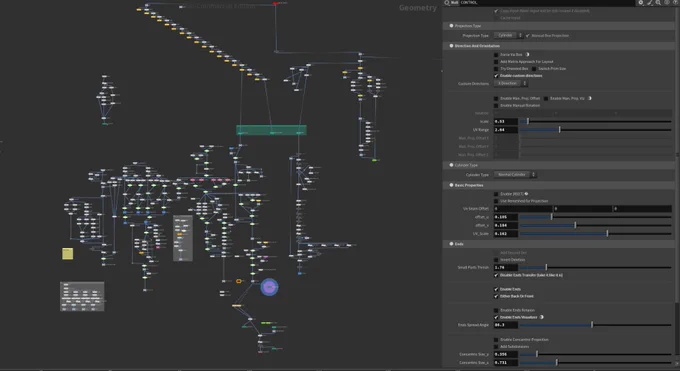Toggle Add Matrix Approach For Layout
This screenshot has width=680, height=371.
click(496, 62)
